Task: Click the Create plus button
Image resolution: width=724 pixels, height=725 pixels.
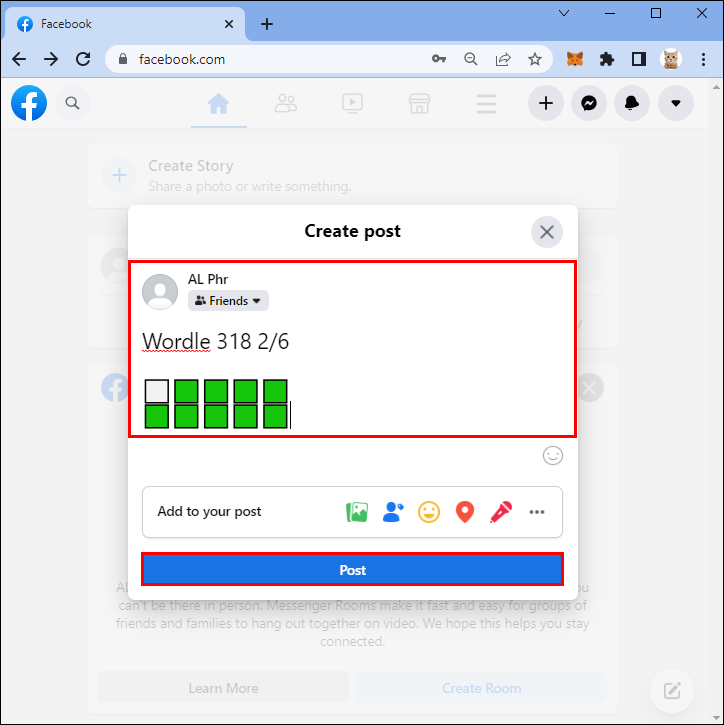Action: [x=546, y=103]
